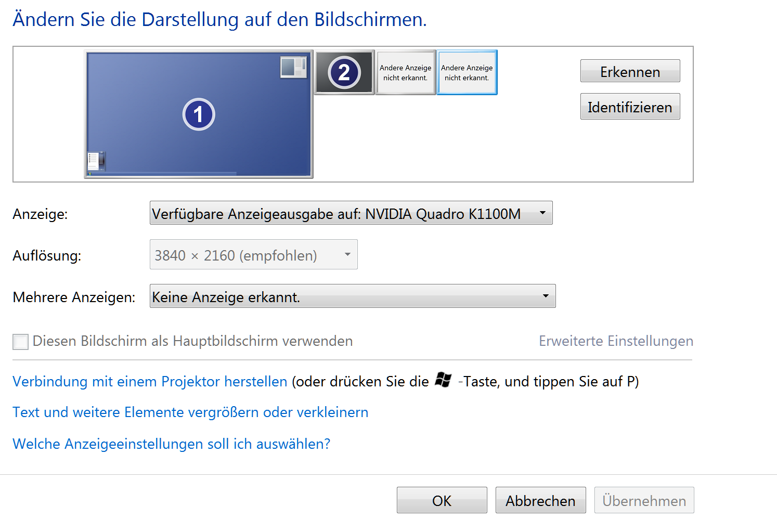Viewport: 777px width, 532px height.
Task: Click the Abbrechen button
Action: tap(540, 500)
